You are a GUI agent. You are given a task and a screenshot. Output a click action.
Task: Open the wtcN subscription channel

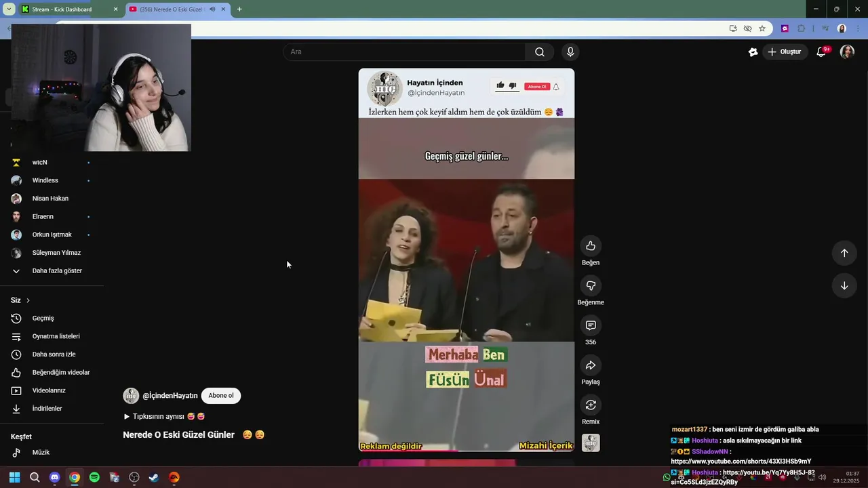[x=51, y=163]
